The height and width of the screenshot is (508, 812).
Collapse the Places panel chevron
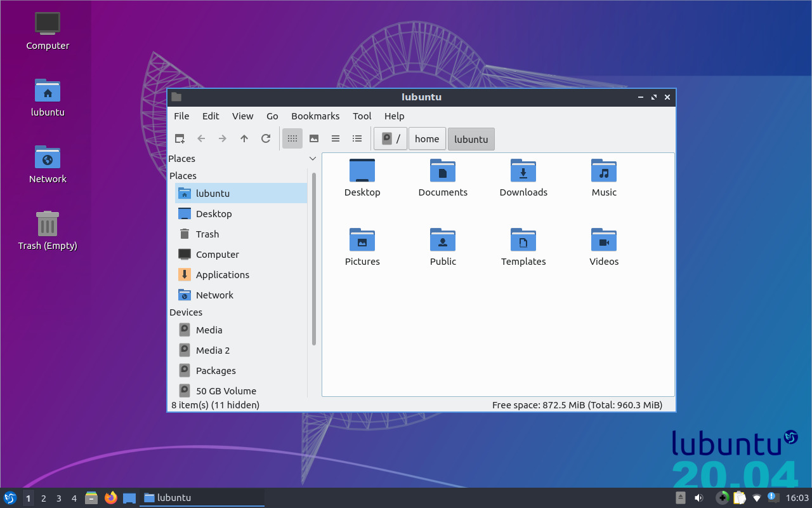pos(312,158)
